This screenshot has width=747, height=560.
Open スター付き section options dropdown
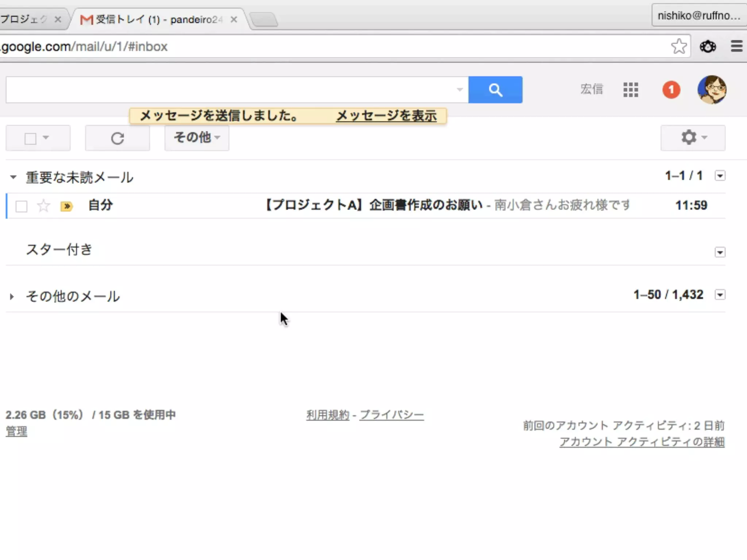click(720, 252)
